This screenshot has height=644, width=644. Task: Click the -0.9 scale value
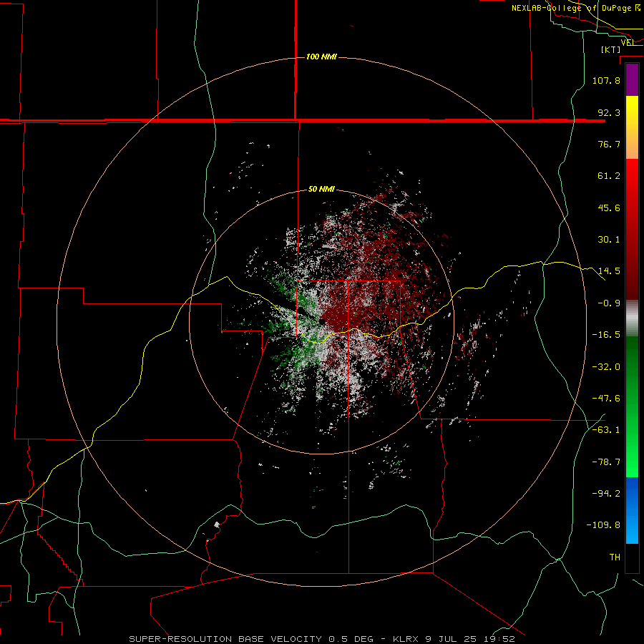[609, 303]
